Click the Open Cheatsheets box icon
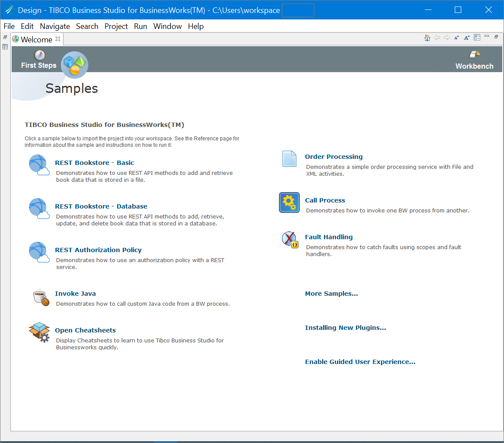504x443 pixels. [x=39, y=332]
